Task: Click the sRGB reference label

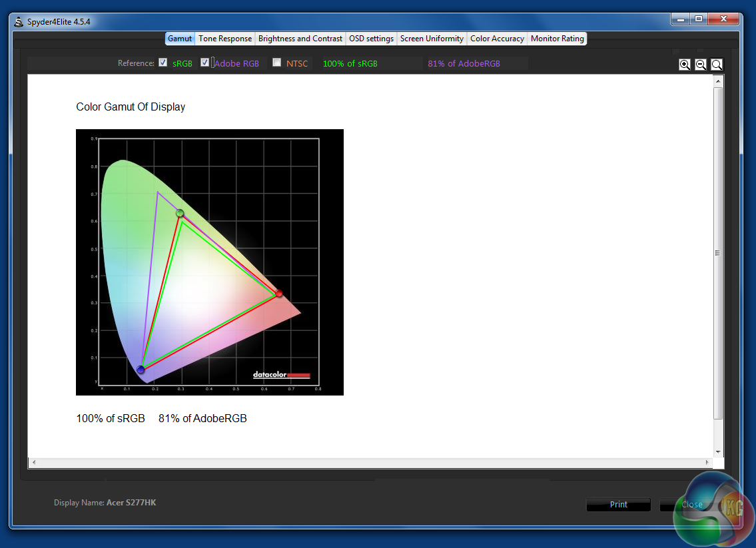Action: (183, 64)
